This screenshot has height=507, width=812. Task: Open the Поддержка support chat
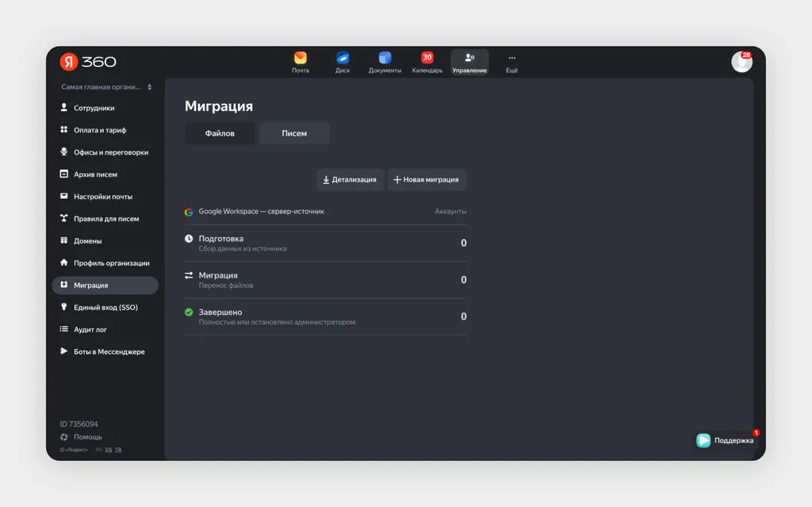726,440
